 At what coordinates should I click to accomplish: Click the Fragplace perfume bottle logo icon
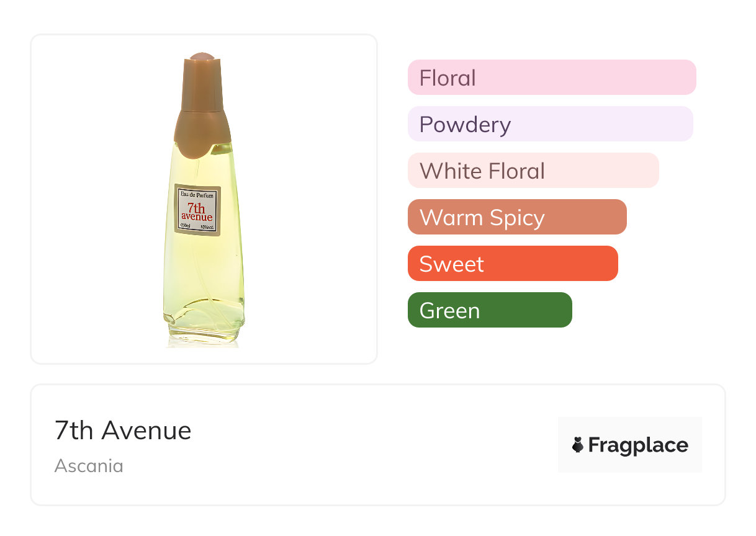[x=578, y=445]
